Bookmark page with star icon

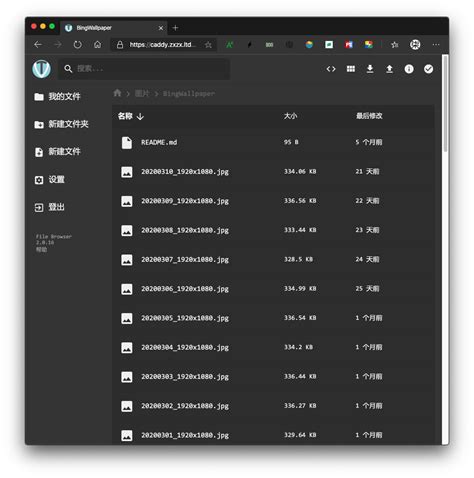(208, 45)
